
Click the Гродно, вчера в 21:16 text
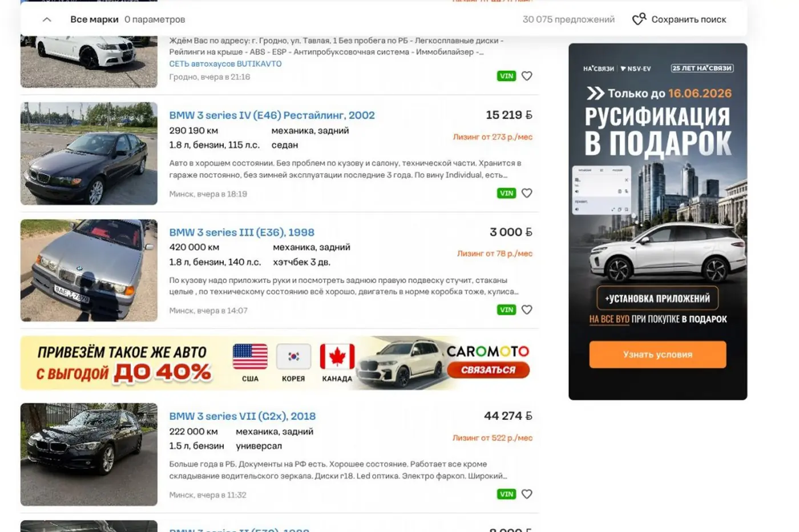click(209, 77)
